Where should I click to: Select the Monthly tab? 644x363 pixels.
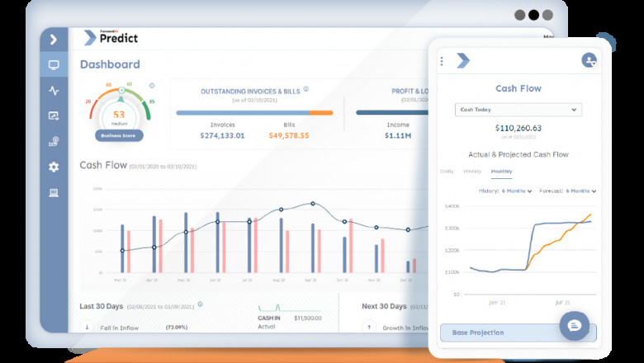pyautogui.click(x=501, y=172)
